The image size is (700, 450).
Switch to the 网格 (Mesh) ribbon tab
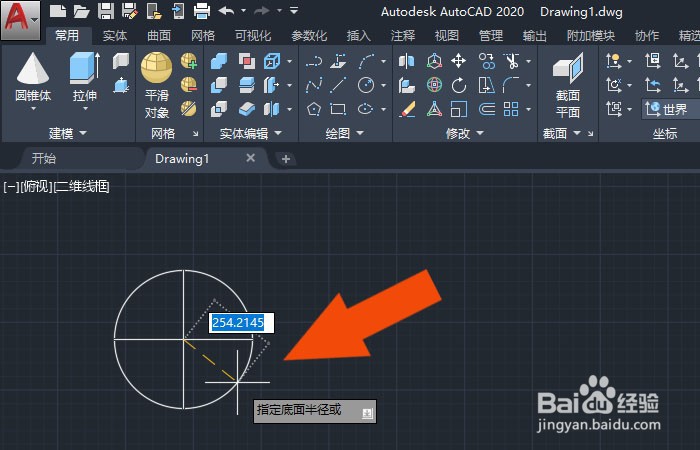[x=203, y=36]
